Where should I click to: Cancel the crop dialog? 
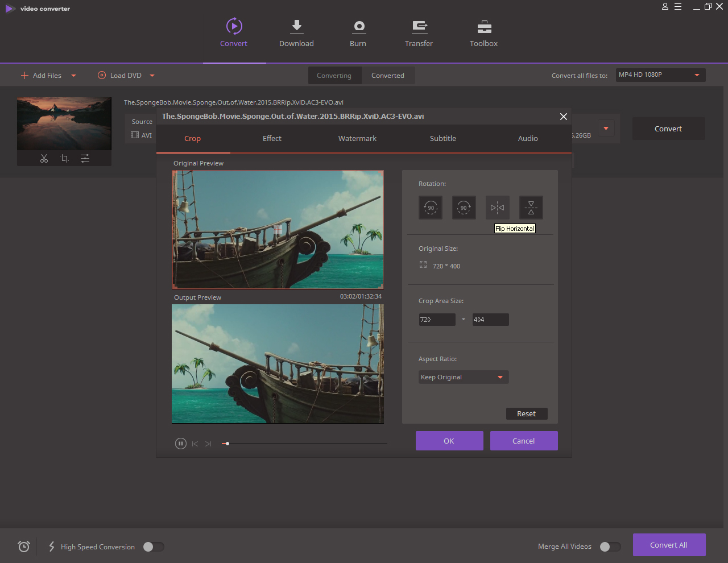(524, 441)
